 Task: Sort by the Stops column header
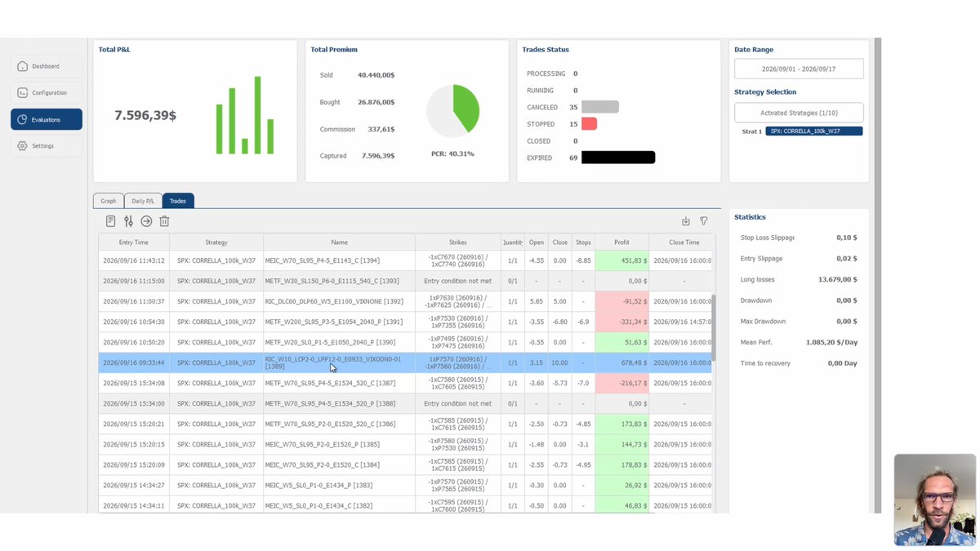[583, 242]
